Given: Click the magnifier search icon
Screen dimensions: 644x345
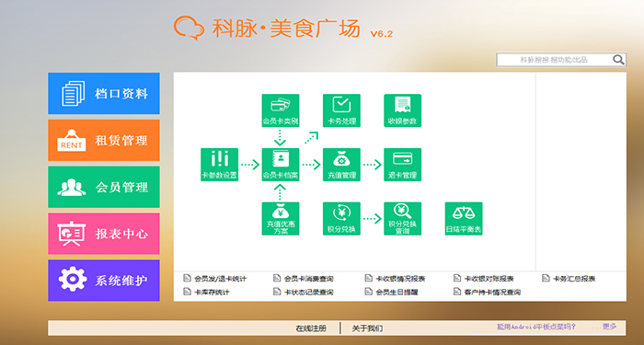Looking at the screenshot, I should (618, 60).
